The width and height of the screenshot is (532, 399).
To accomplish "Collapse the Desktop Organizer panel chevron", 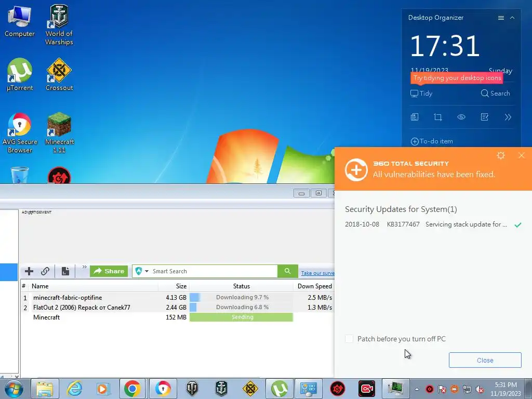I will tap(512, 18).
